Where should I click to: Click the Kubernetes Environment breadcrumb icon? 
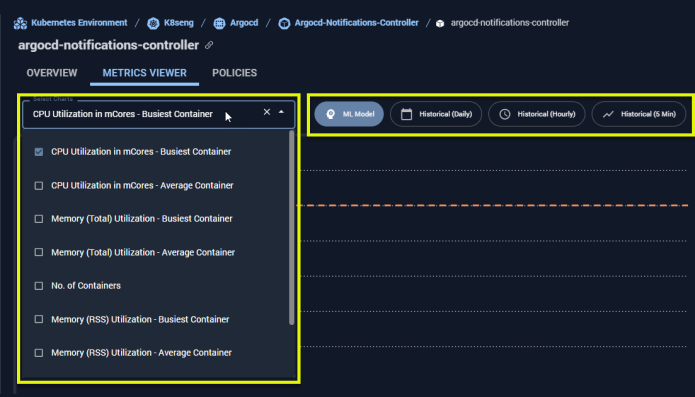20,23
